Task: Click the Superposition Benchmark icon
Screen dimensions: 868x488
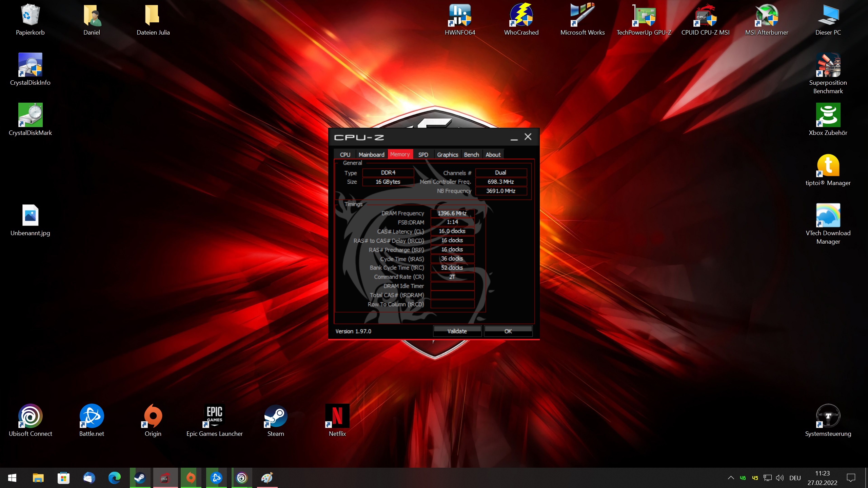Action: click(828, 66)
